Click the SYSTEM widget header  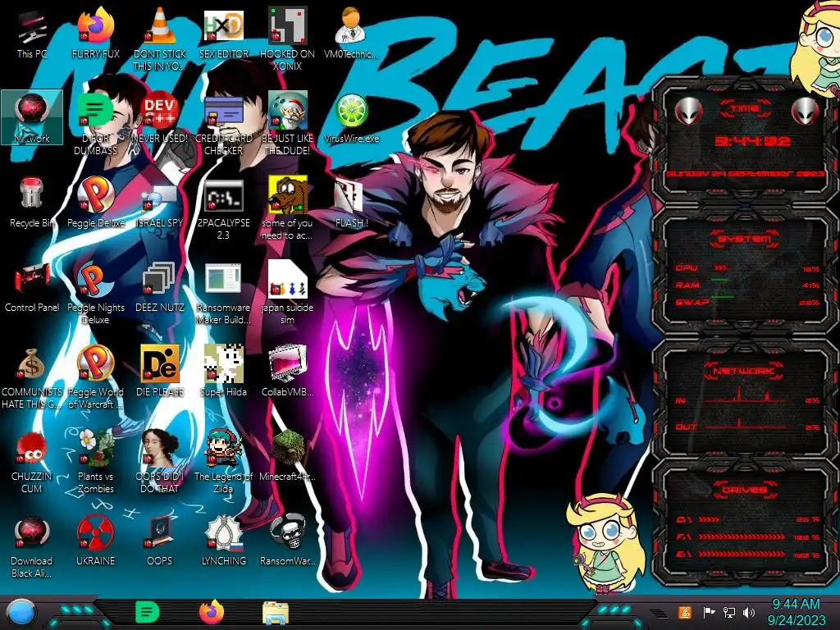coord(745,239)
